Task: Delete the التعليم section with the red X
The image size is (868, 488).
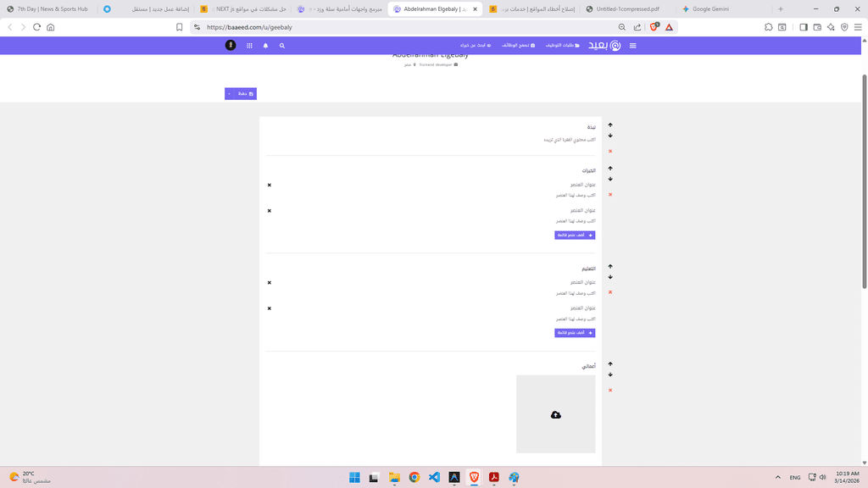Action: click(610, 292)
